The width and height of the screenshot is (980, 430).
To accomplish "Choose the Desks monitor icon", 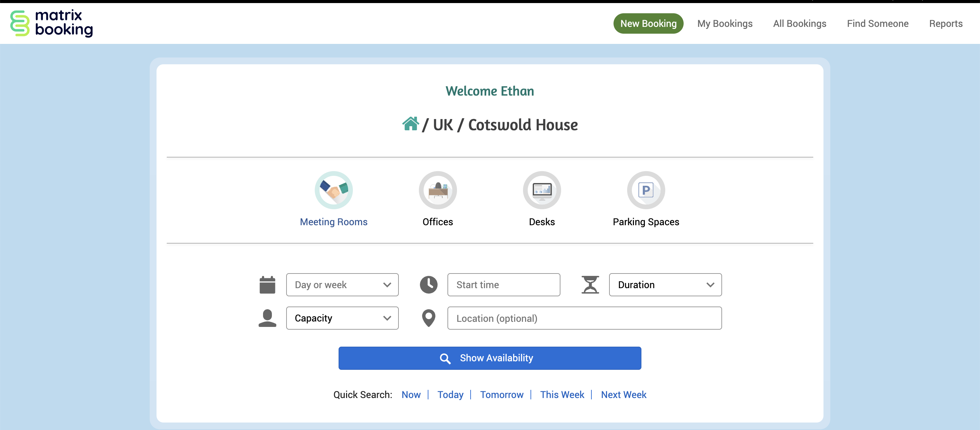I will pyautogui.click(x=542, y=190).
